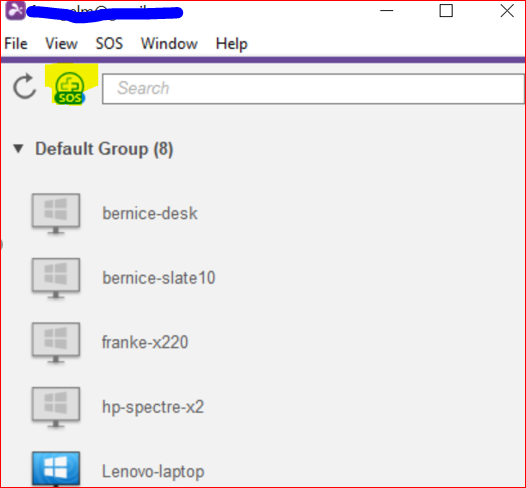
Task: Click the refresh computer list icon
Action: click(24, 87)
